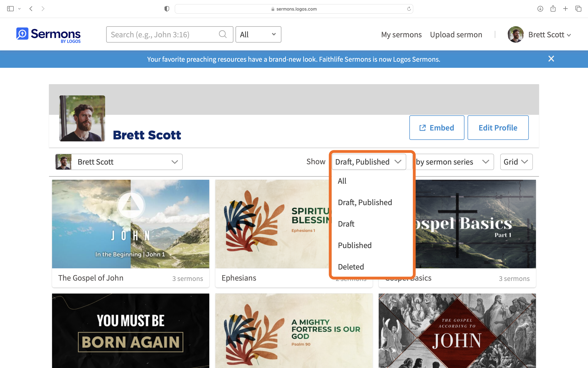Collapse the Draft, Published status dropdown
Image resolution: width=588 pixels, height=368 pixels.
coord(369,162)
